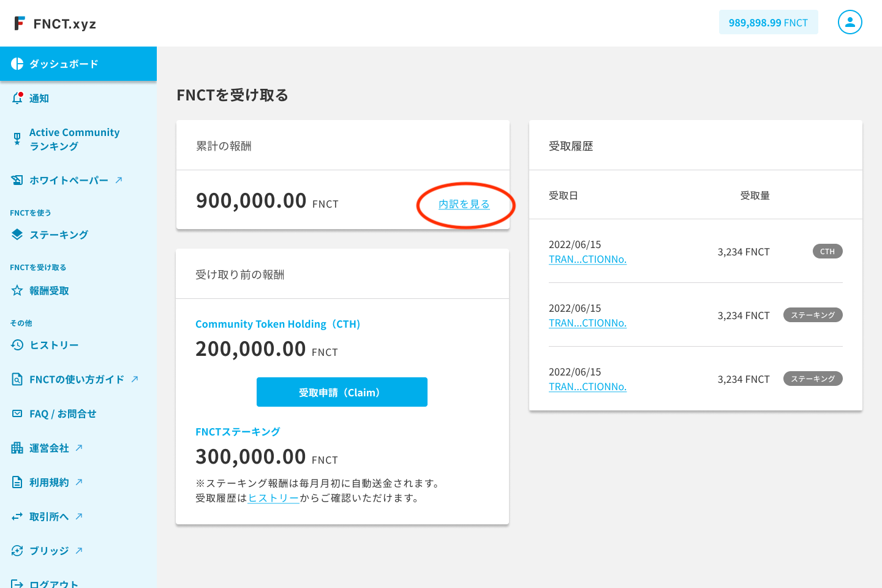The image size is (882, 588).
Task: Click external-link arrow next to 利用規約
Action: pos(79,482)
